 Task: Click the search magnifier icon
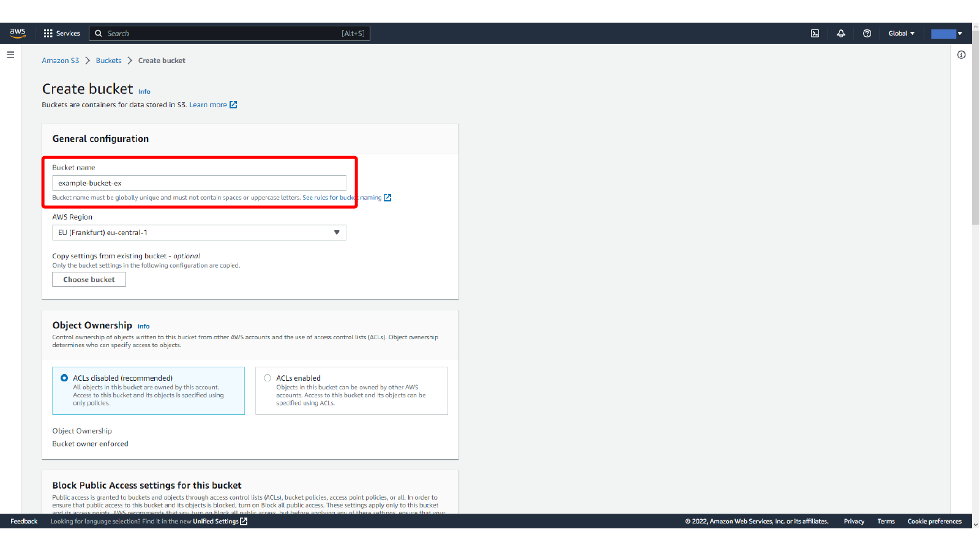[98, 33]
